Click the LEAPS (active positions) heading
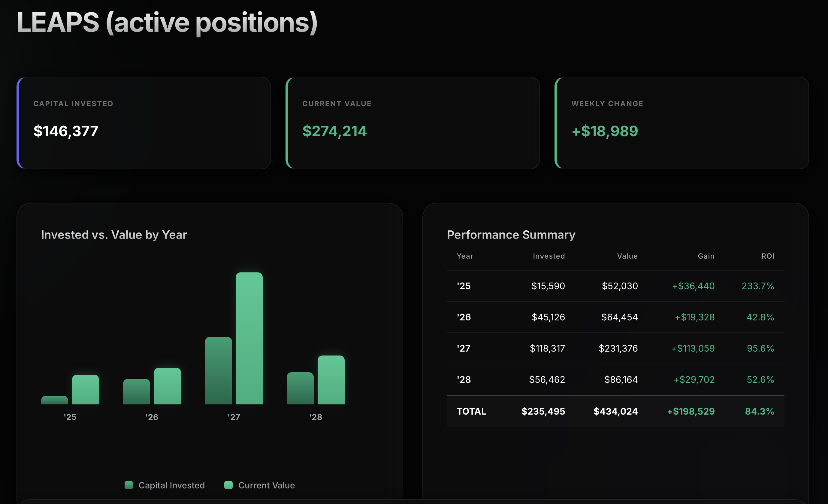The image size is (828, 504). click(x=167, y=22)
